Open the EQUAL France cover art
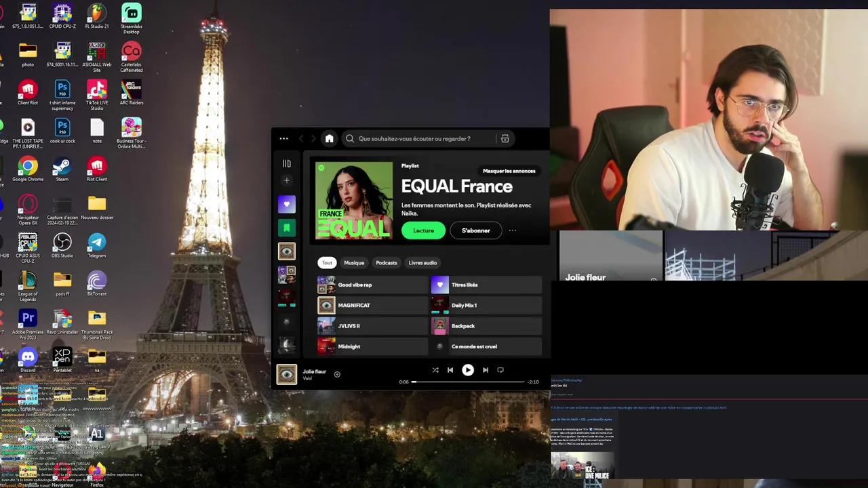This screenshot has width=868, height=488. [354, 201]
